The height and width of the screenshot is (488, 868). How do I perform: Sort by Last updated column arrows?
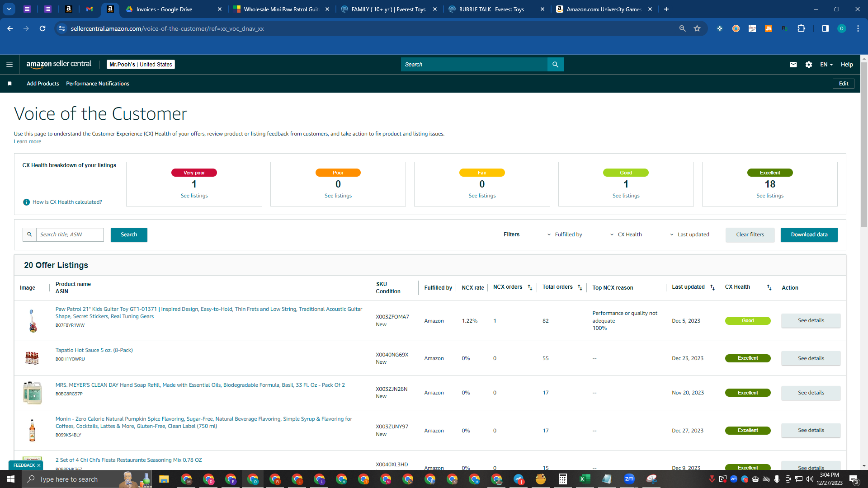[x=712, y=288]
